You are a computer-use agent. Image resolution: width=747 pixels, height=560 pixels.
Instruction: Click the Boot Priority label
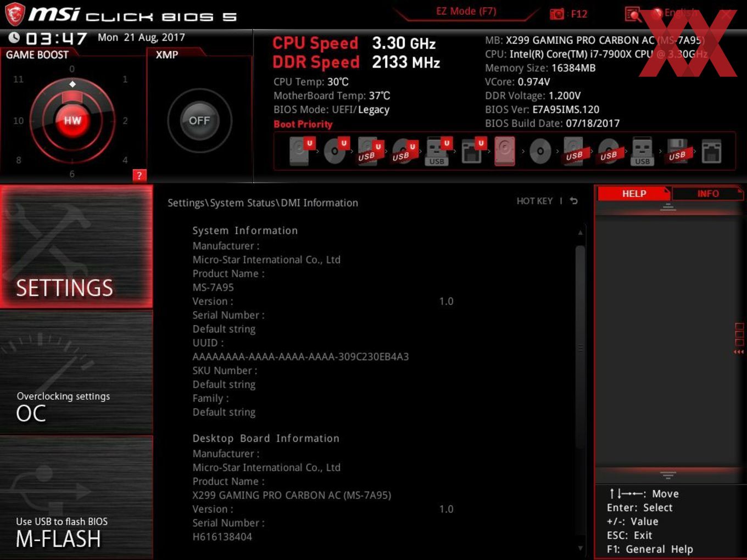pos(303,124)
